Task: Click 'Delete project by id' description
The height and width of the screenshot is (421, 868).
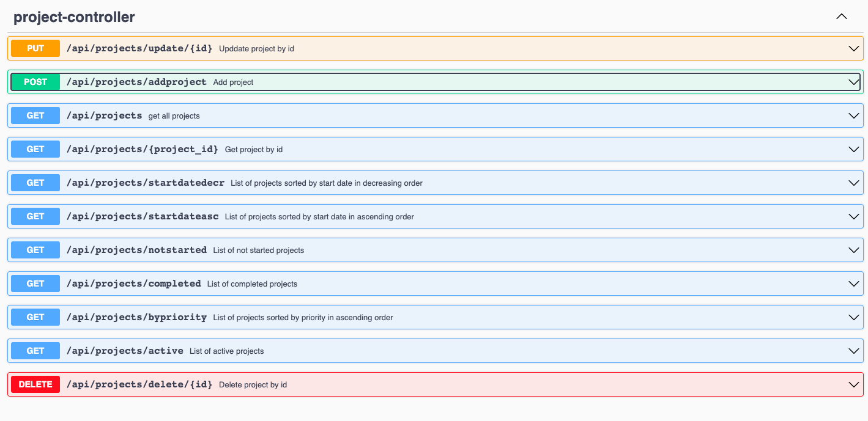Action: 253,384
